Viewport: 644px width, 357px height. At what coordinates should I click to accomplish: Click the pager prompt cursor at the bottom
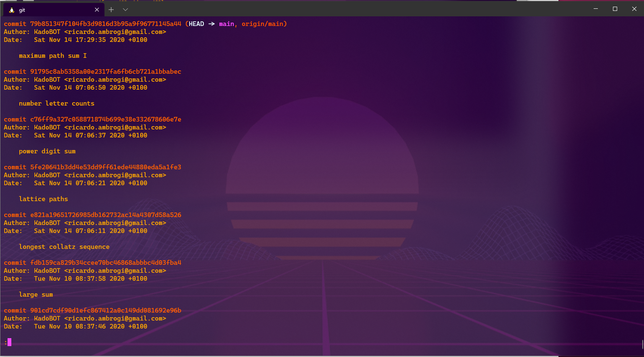tap(9, 342)
